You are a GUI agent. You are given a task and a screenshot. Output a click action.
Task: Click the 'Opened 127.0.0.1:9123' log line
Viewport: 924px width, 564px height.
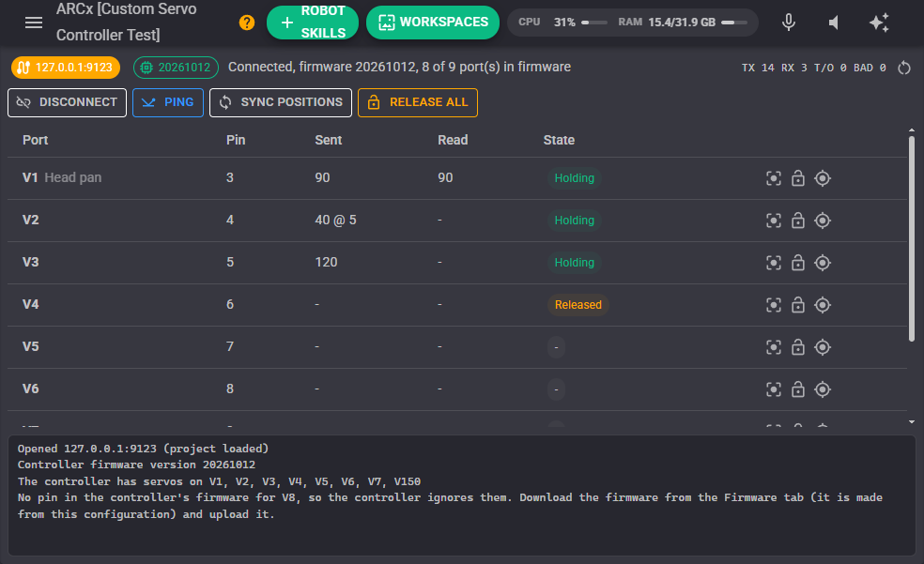143,449
